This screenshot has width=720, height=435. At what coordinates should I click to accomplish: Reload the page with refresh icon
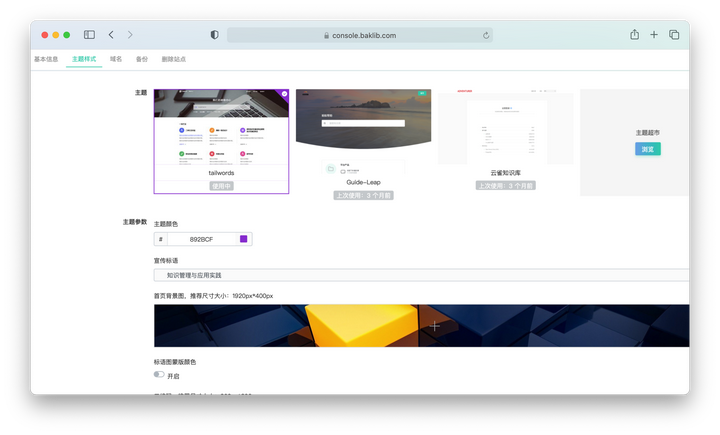486,35
